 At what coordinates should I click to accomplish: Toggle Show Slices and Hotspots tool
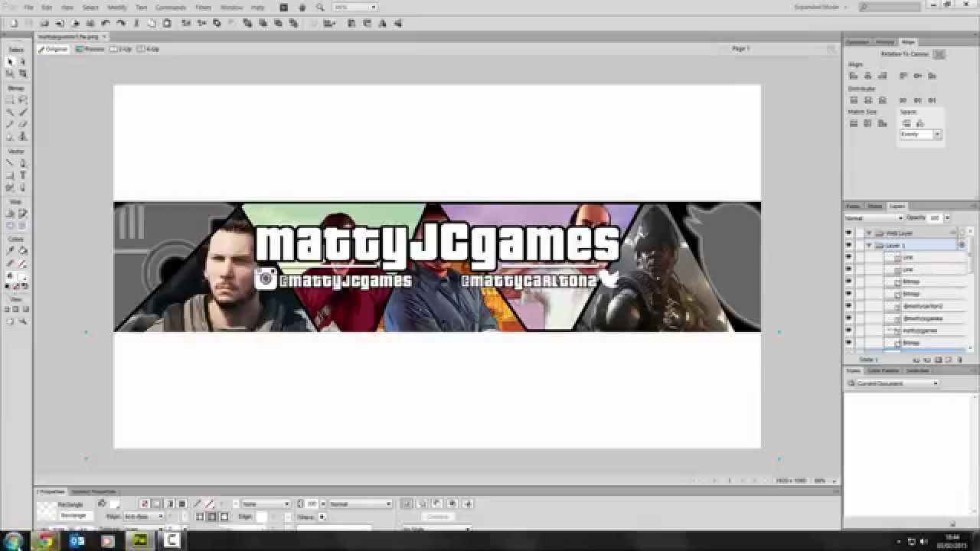coord(22,226)
